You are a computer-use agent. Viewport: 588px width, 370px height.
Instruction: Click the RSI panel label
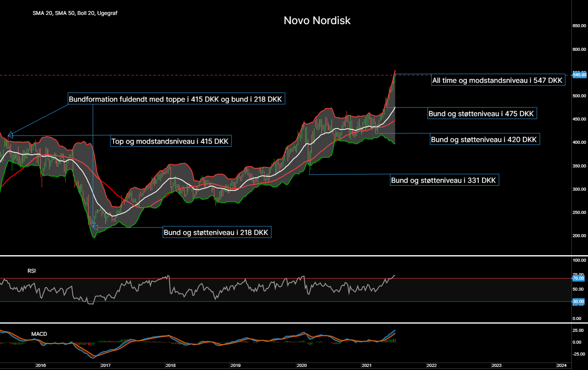32,271
